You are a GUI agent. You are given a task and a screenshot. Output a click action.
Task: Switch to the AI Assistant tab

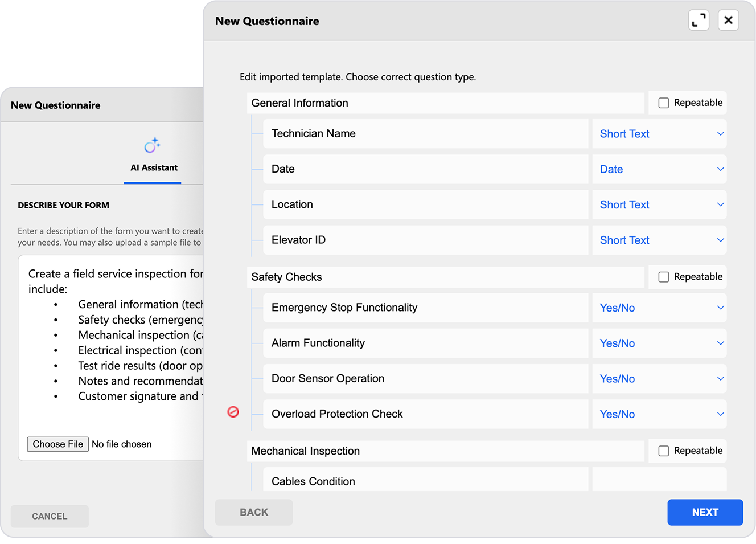(x=153, y=167)
